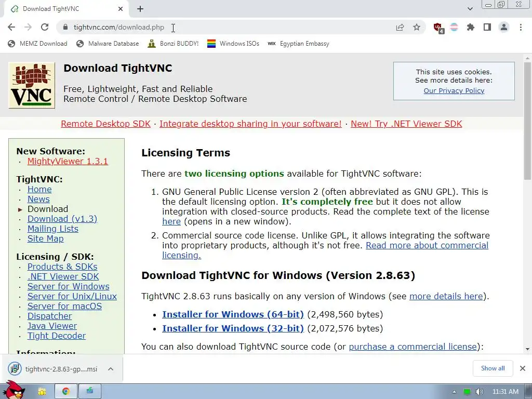Click the address bar URL
This screenshot has width=532, height=399.
coord(119,27)
